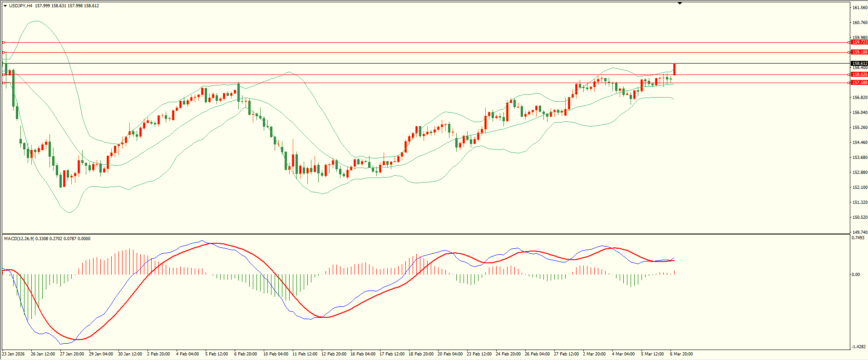The height and width of the screenshot is (360, 868).
Task: Click the red 158.026 price label
Action: 859,74
